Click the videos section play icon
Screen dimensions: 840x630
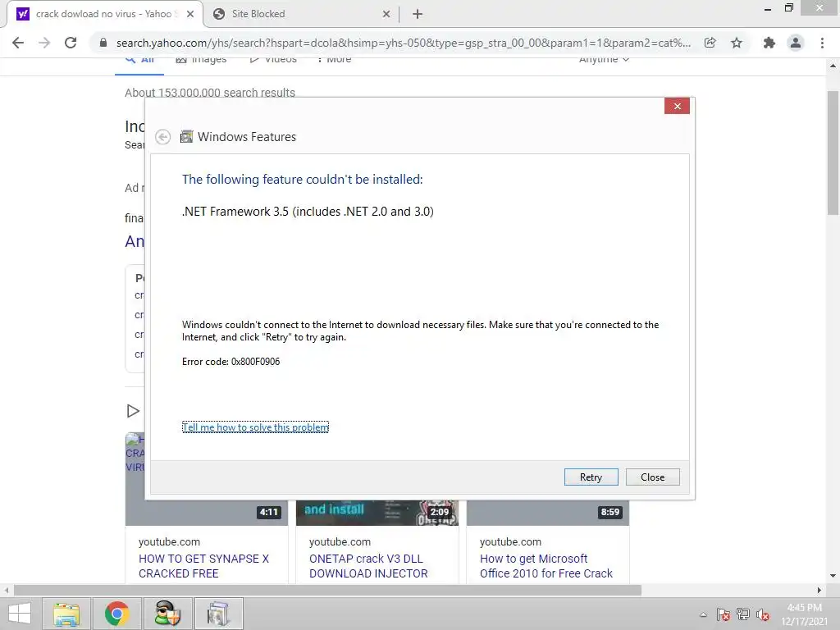[133, 411]
